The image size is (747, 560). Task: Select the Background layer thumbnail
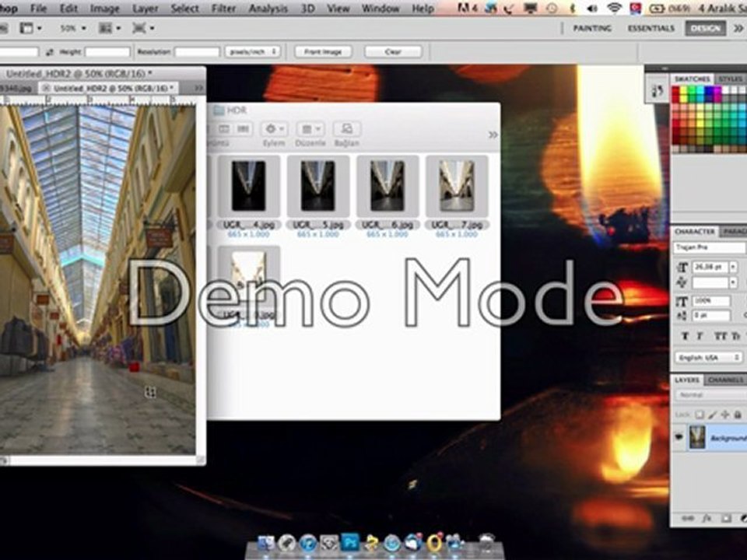[x=696, y=438]
